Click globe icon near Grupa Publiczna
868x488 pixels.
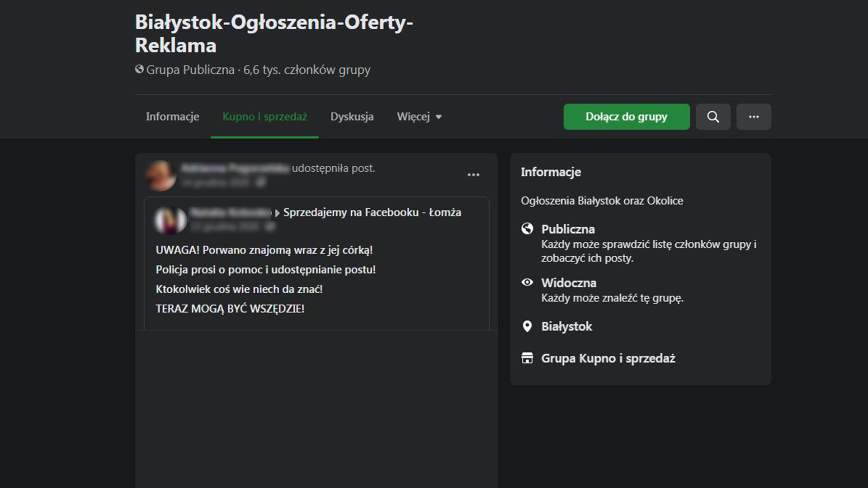[139, 69]
